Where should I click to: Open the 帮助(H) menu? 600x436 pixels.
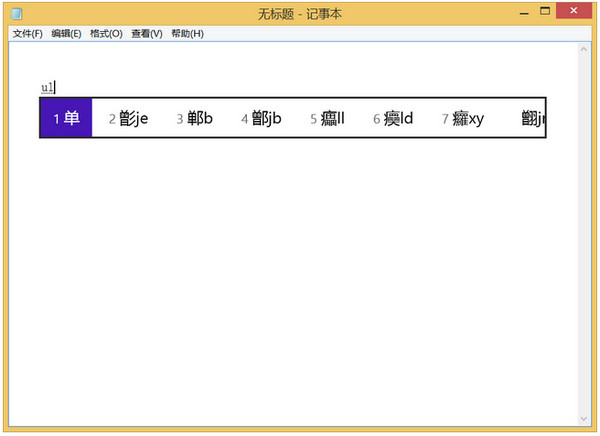pos(187,33)
